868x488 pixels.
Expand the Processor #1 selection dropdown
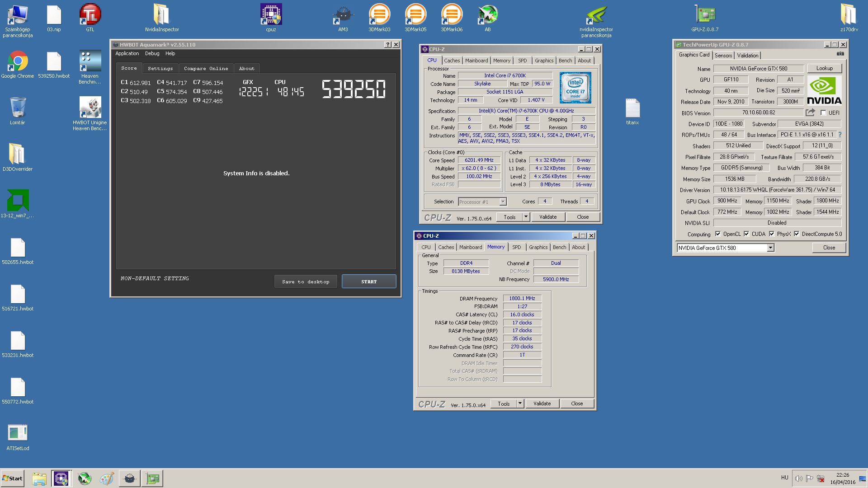point(503,202)
